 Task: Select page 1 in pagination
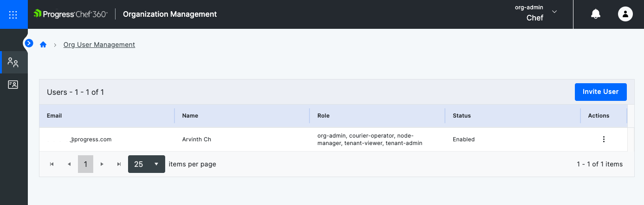85,164
